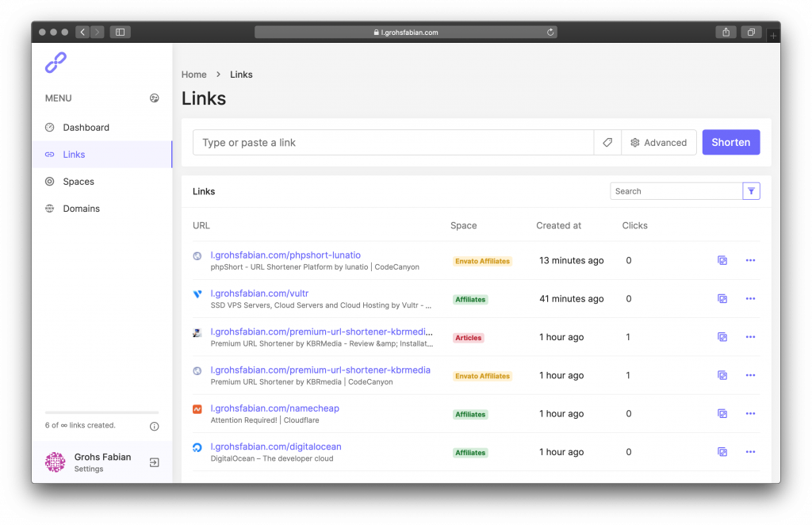
Task: Click the Shorten button
Action: [730, 143]
